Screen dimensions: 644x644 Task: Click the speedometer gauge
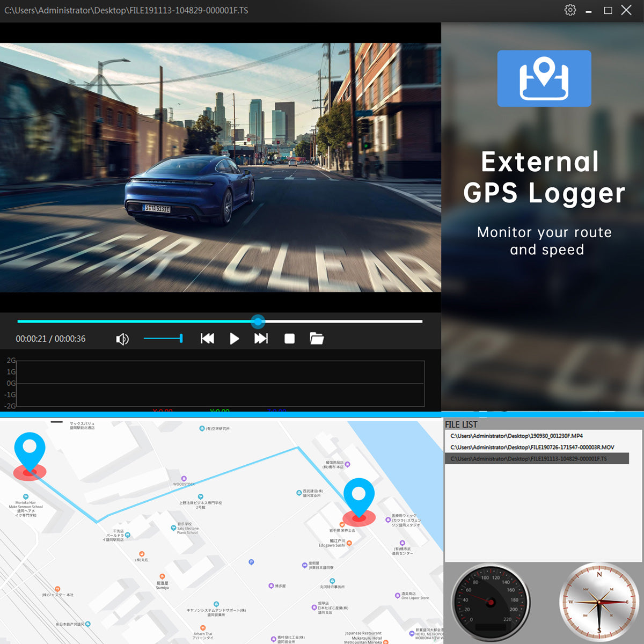coord(490,602)
